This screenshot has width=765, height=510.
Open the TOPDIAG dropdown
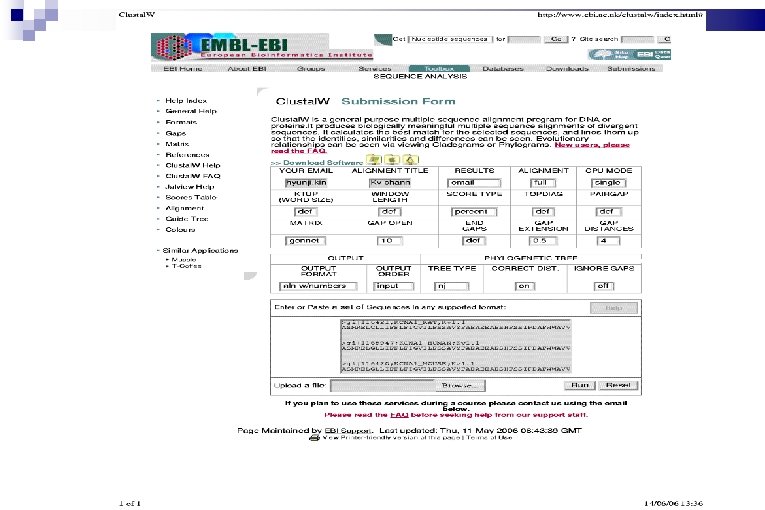pyautogui.click(x=543, y=212)
